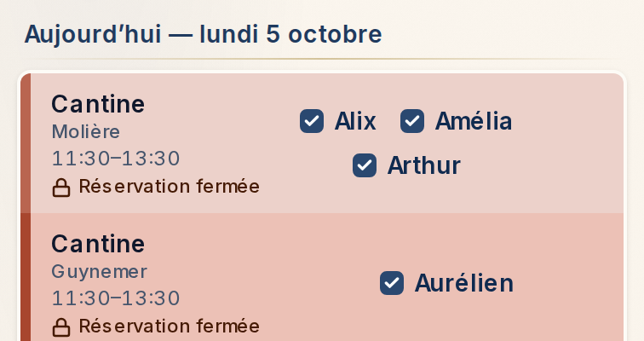644x341 pixels.
Task: Click the Guynemer 11:30–13:30 time slot
Action: (x=116, y=298)
